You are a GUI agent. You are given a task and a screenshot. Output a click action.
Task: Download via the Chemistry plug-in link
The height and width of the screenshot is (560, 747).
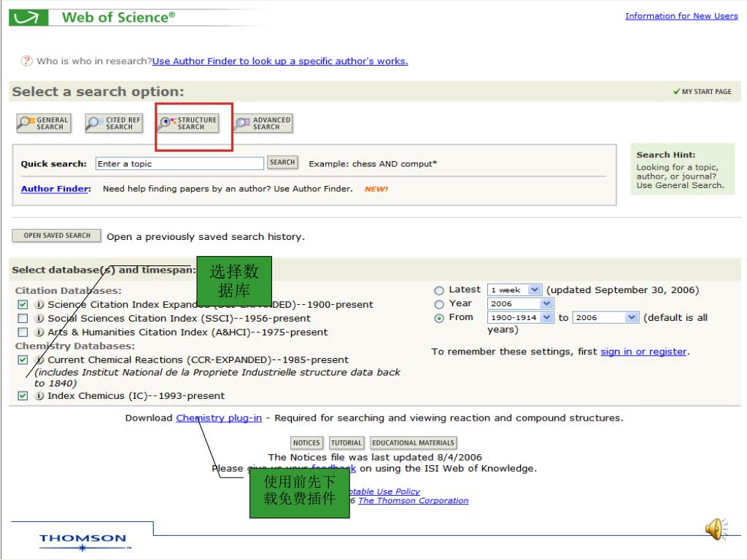click(x=219, y=418)
